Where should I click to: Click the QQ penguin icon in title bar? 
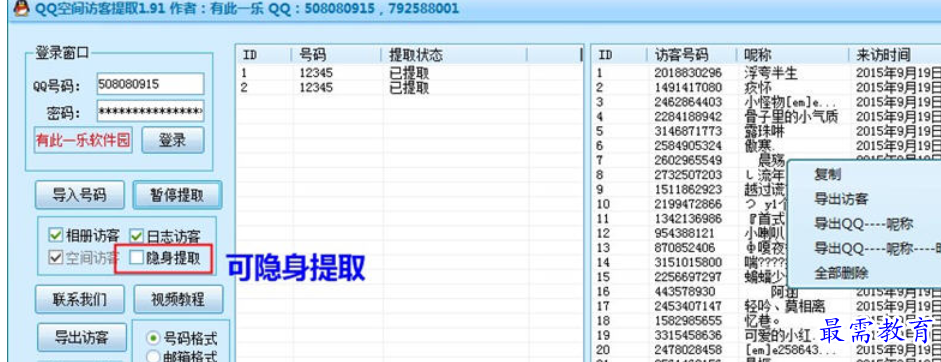tap(21, 8)
